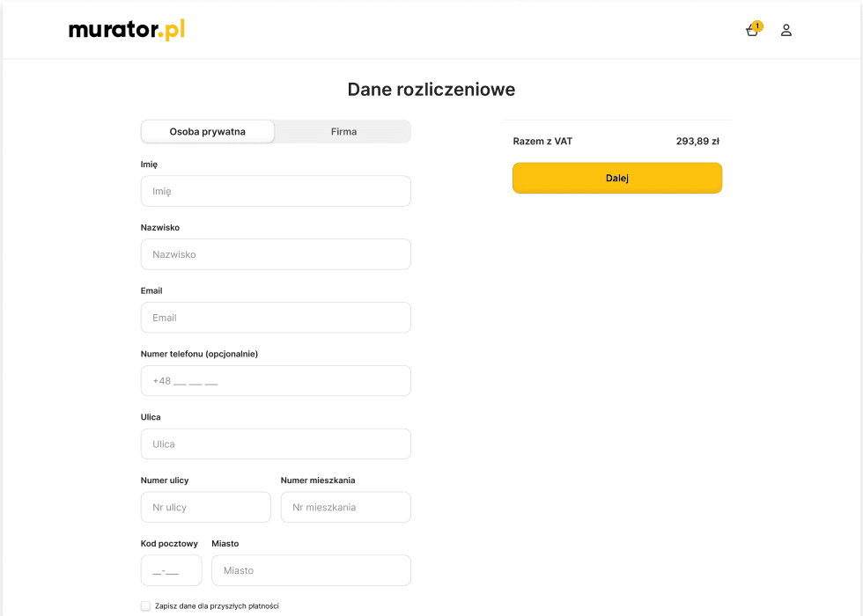Screen dimensions: 863x616
Task: Click into the Kod pocztowy field
Action: pos(171,570)
